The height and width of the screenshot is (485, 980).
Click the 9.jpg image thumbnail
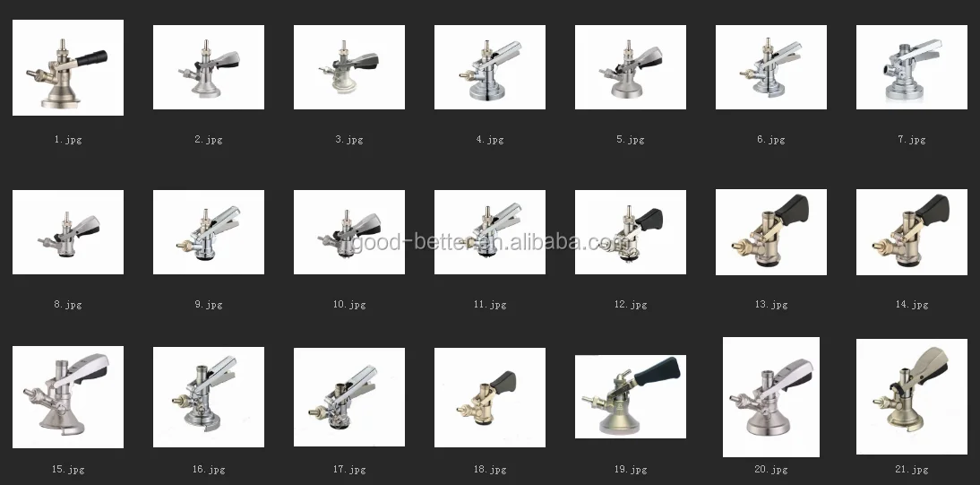(x=209, y=232)
